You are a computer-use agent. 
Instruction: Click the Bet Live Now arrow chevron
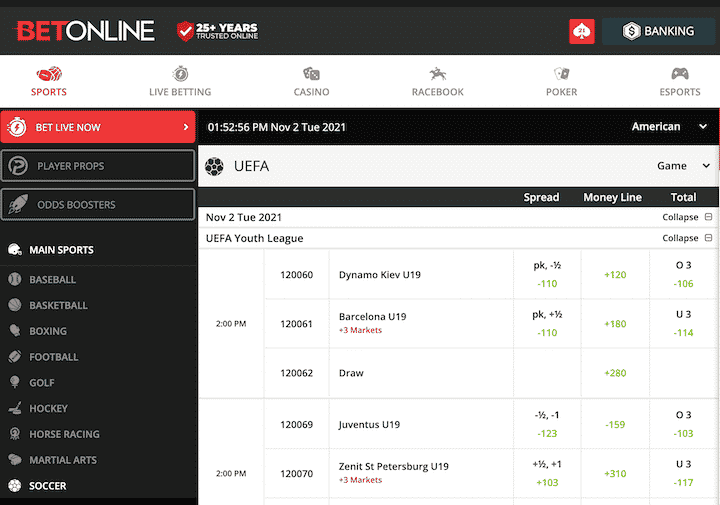click(186, 127)
